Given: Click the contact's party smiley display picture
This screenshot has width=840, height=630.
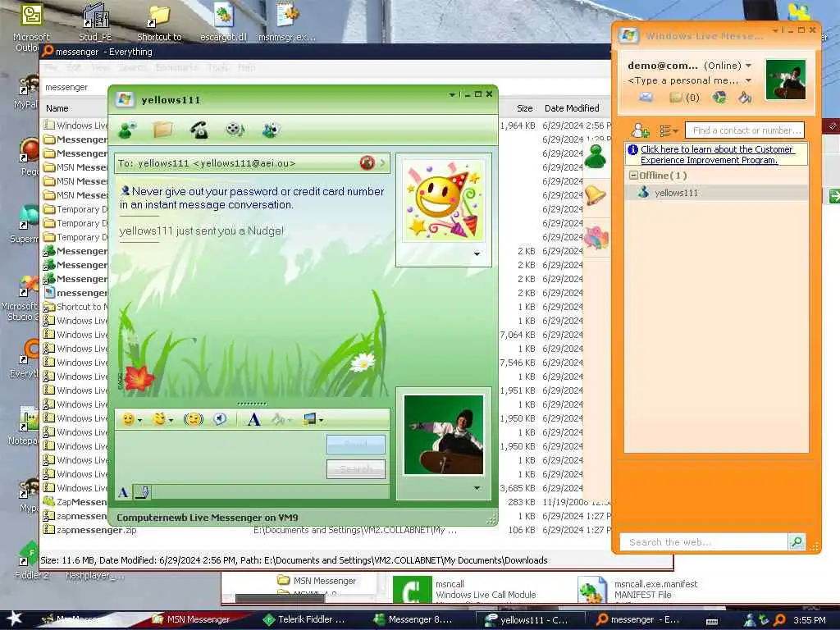Looking at the screenshot, I should click(x=444, y=201).
